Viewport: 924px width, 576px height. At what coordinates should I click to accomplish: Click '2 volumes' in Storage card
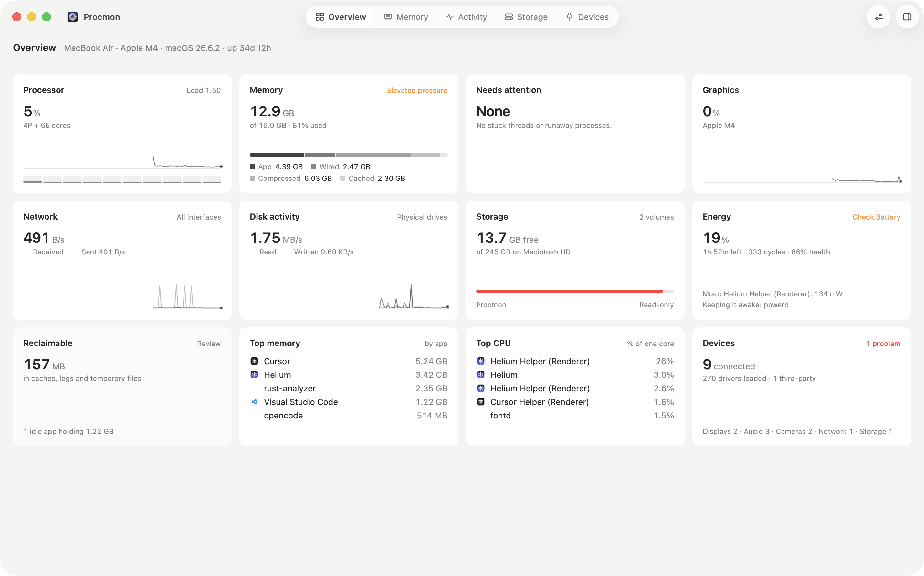[x=656, y=217]
